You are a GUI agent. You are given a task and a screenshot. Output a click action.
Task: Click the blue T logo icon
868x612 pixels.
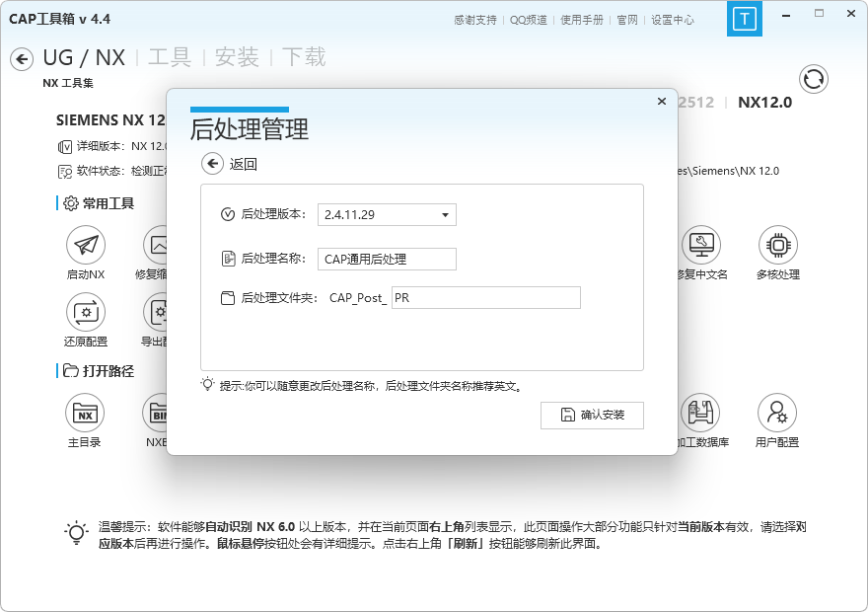pyautogui.click(x=745, y=19)
